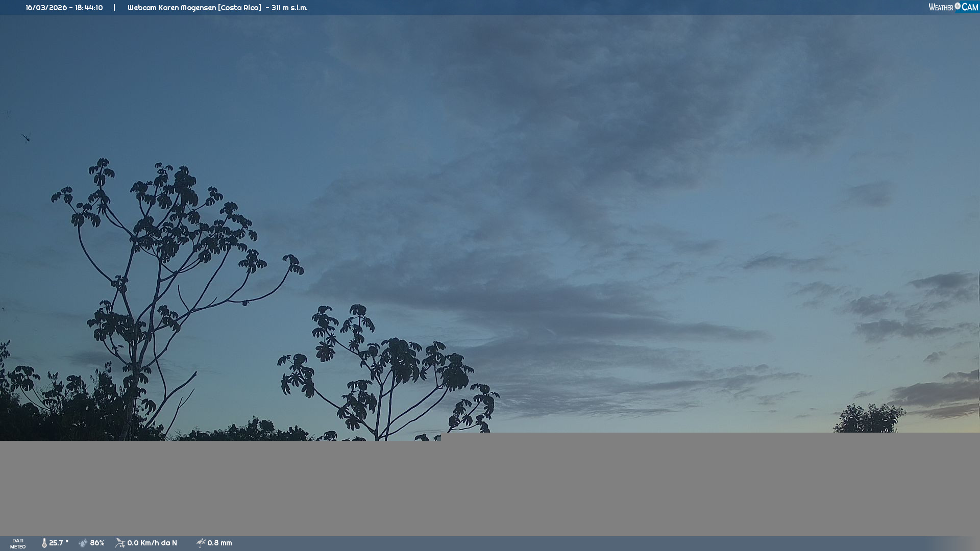Click the thermometer temperature icon

tap(44, 543)
